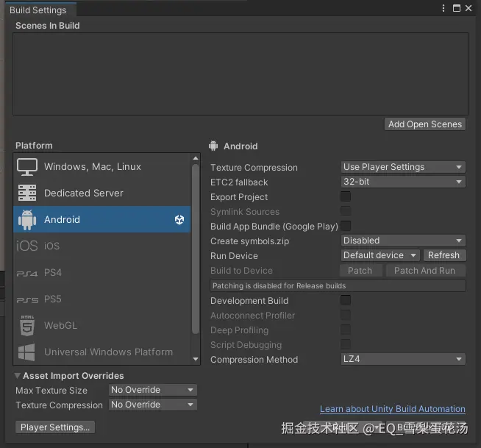Screen dimensions: 481x448
Task: Click Add Open Scenes button
Action: coord(425,124)
